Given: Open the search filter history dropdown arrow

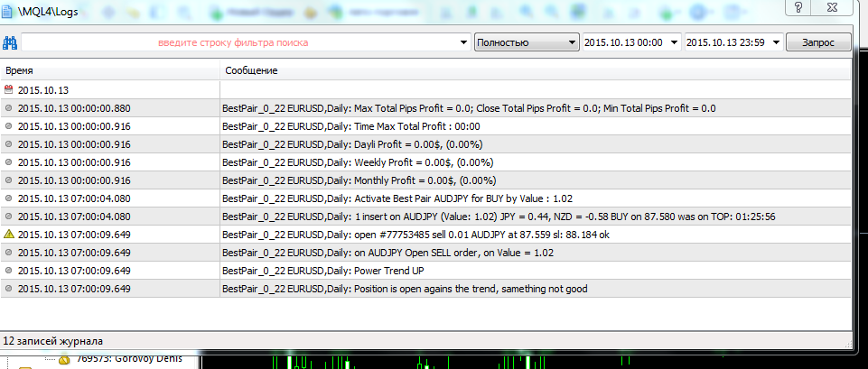Looking at the screenshot, I should 464,42.
